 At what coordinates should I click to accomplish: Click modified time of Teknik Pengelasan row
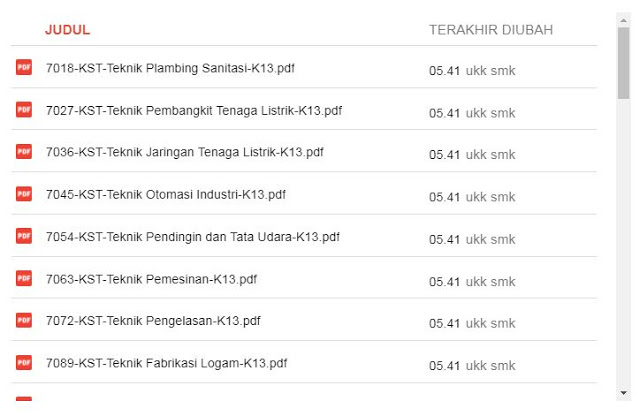[444, 323]
